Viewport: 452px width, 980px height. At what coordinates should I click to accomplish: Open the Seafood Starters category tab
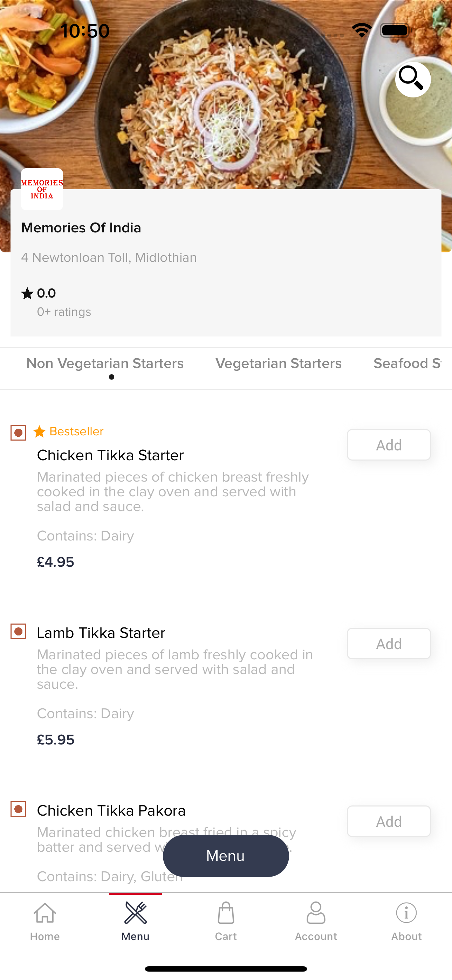407,364
